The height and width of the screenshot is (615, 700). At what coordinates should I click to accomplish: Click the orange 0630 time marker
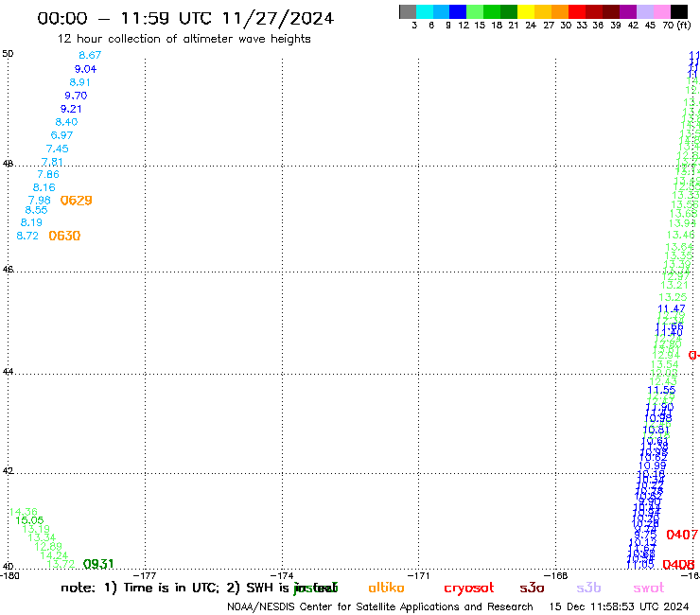click(64, 236)
